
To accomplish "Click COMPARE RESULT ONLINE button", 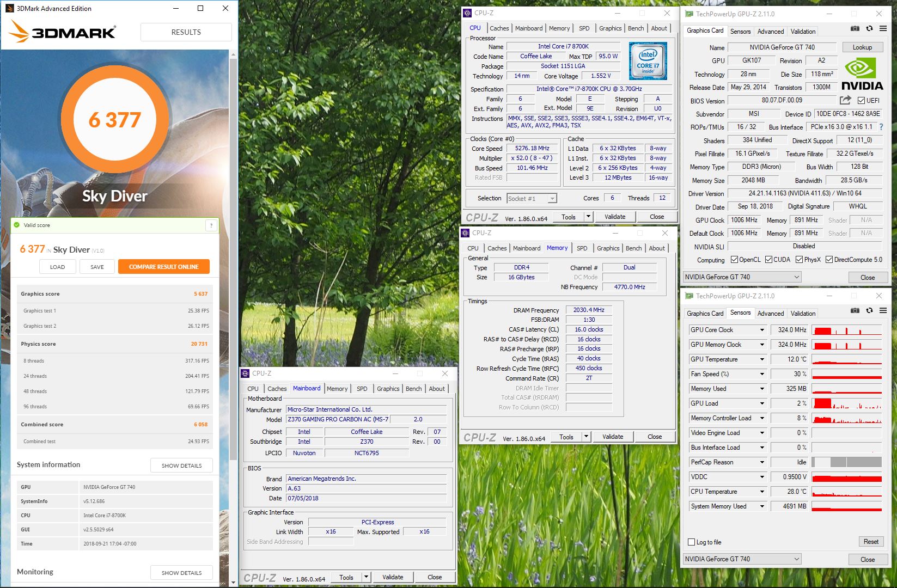I will [x=163, y=267].
